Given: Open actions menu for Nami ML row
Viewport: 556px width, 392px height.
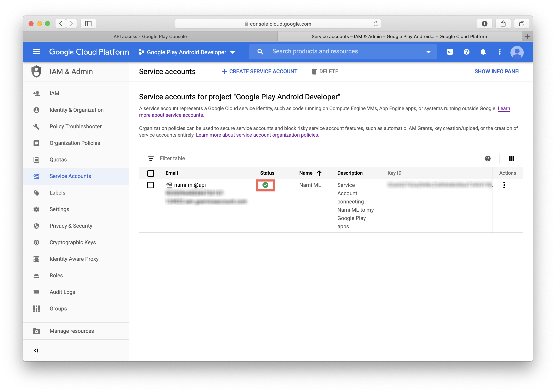Looking at the screenshot, I should click(504, 185).
